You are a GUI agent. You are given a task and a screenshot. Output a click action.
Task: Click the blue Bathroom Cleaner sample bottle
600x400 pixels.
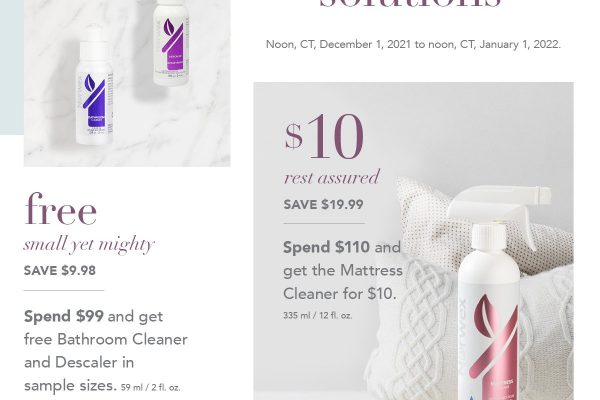(x=94, y=86)
